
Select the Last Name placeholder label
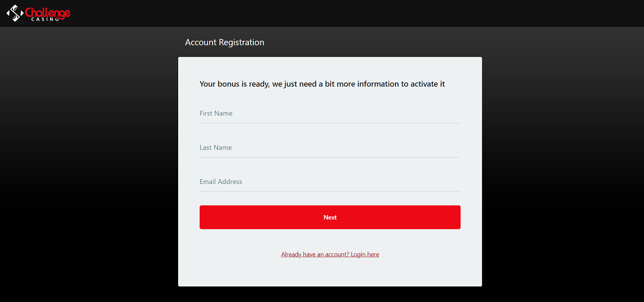pos(216,148)
